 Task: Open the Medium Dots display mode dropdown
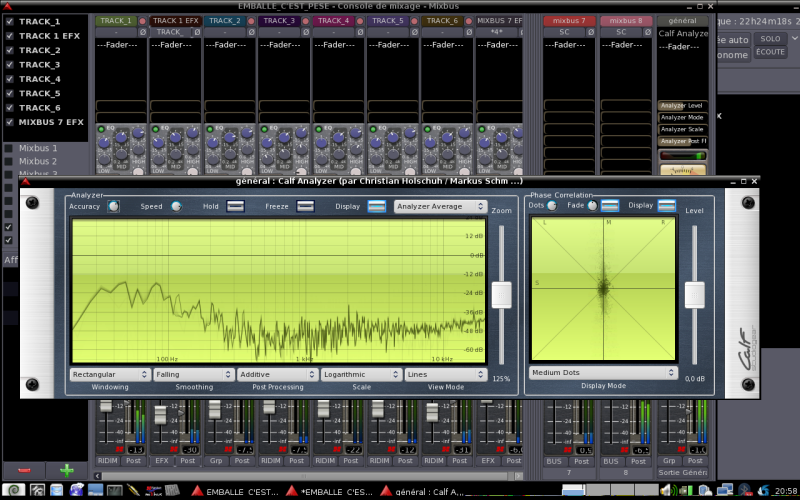coord(603,373)
